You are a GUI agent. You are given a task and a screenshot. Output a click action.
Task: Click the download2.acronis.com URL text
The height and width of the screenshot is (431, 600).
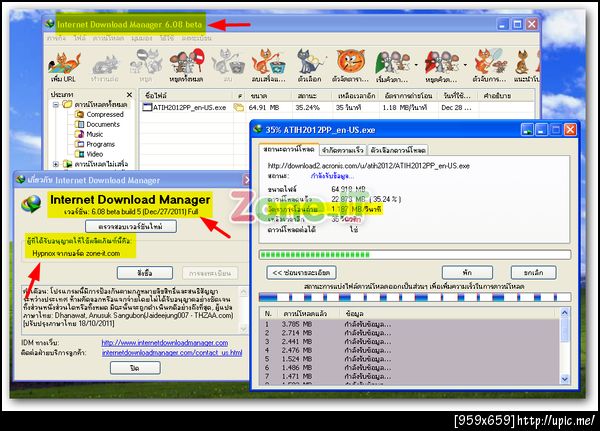pos(368,166)
